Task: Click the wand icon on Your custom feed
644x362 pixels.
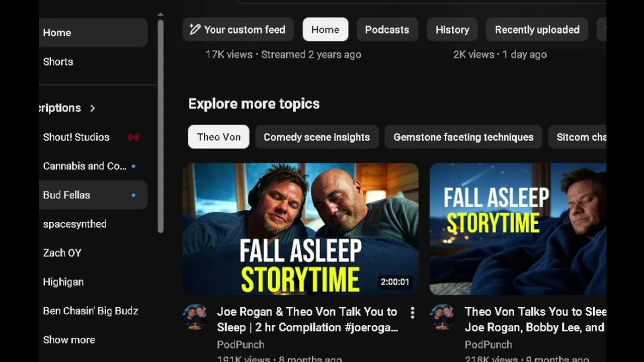Action: pyautogui.click(x=195, y=30)
